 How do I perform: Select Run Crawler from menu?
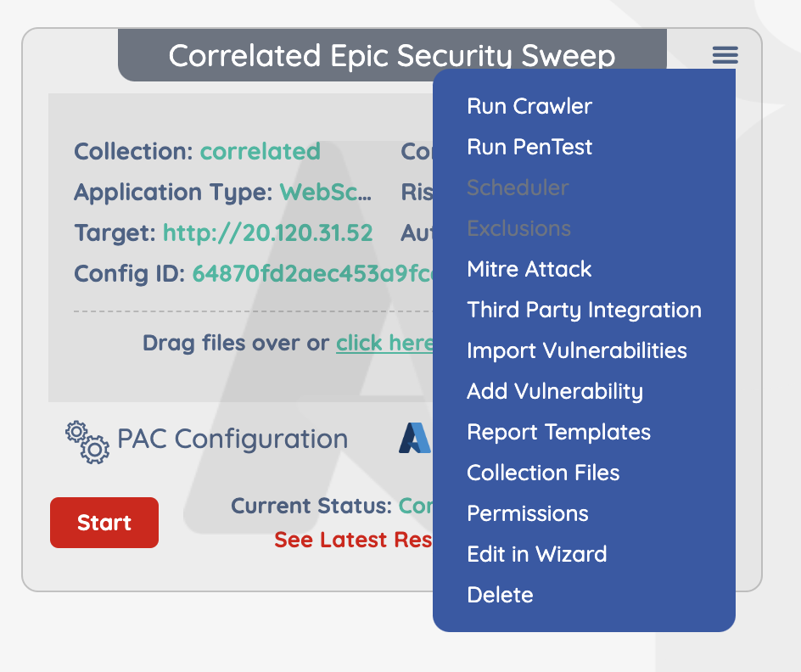pyautogui.click(x=529, y=106)
